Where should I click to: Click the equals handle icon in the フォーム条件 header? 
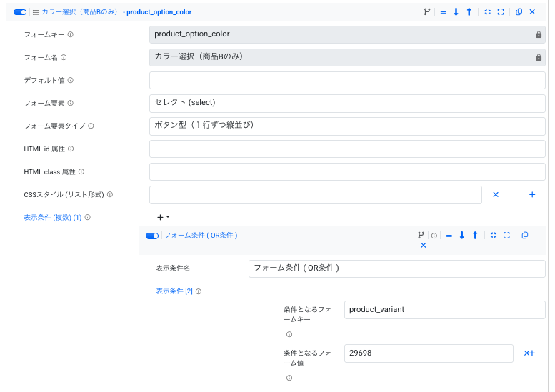point(449,236)
